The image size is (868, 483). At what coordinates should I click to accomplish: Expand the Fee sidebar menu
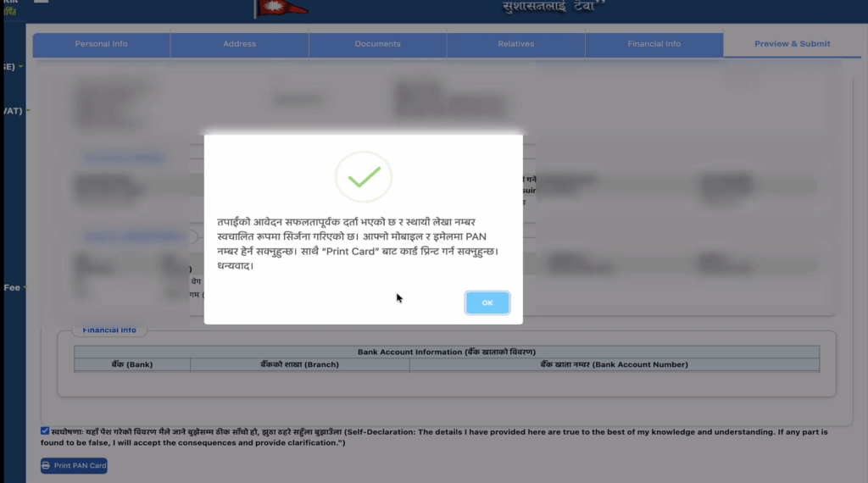click(14, 288)
